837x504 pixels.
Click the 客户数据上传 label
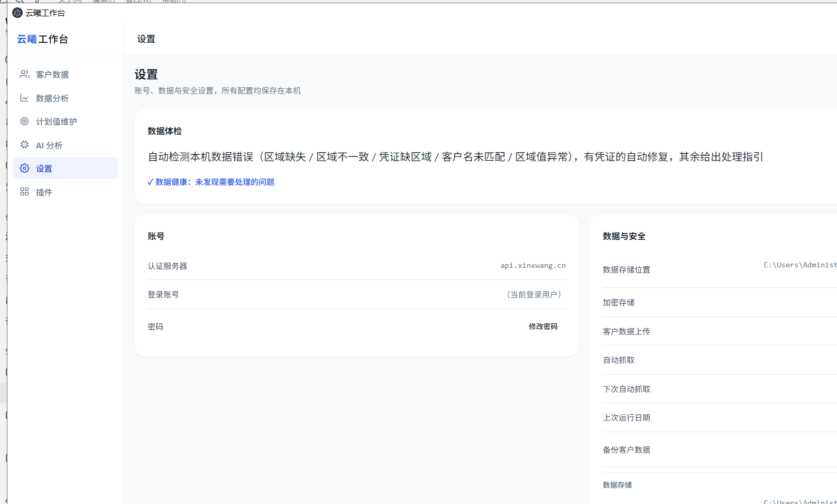[627, 331]
